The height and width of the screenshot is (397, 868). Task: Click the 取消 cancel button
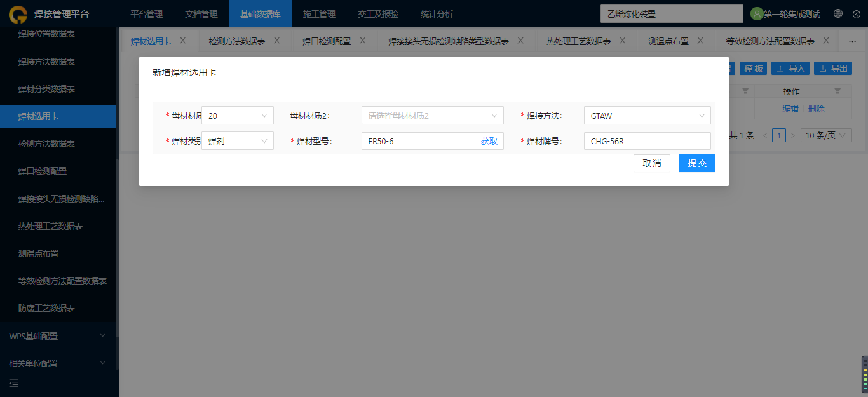(652, 163)
